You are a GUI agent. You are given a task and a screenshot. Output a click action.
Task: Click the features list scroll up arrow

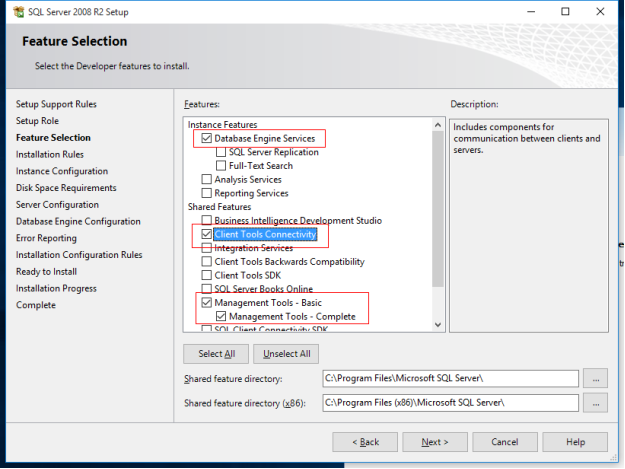(436, 125)
